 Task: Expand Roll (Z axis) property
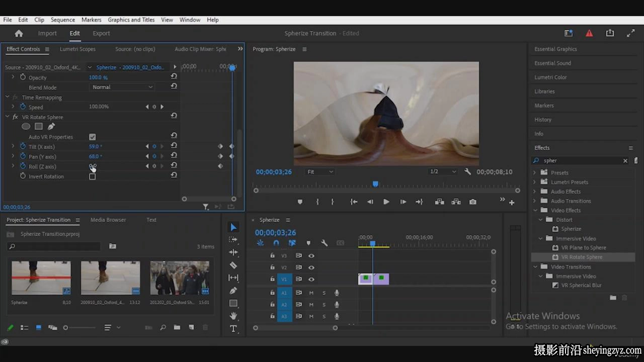pyautogui.click(x=13, y=166)
